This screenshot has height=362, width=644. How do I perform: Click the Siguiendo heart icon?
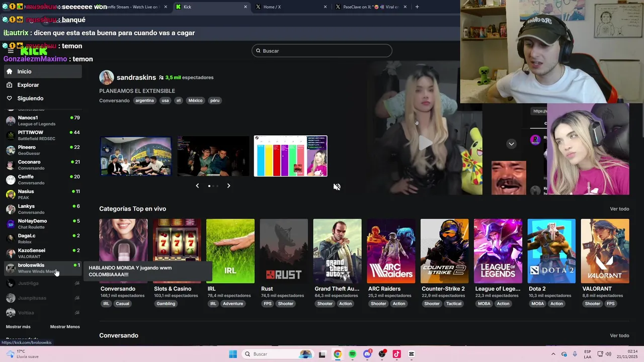tap(9, 99)
